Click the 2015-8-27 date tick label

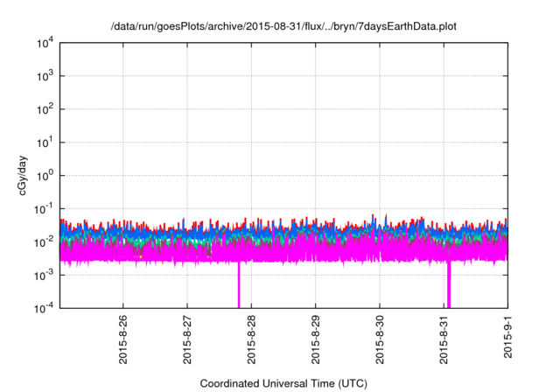(187, 339)
